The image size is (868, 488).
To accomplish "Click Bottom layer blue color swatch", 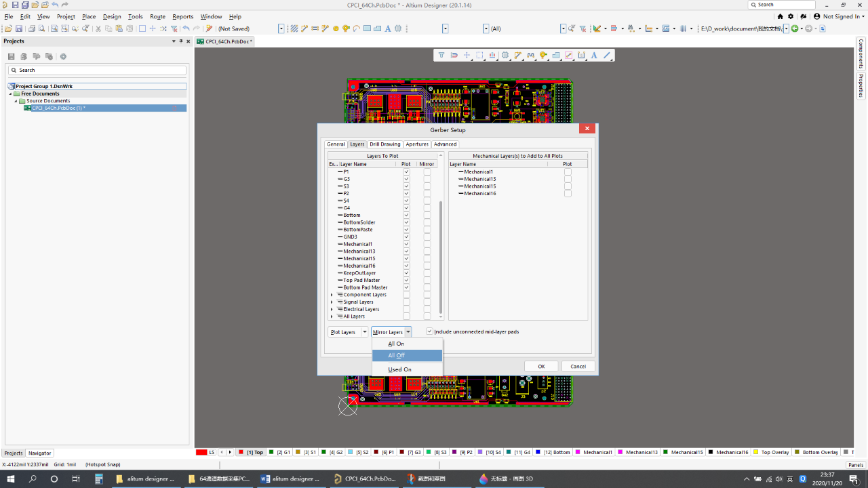I will (538, 452).
